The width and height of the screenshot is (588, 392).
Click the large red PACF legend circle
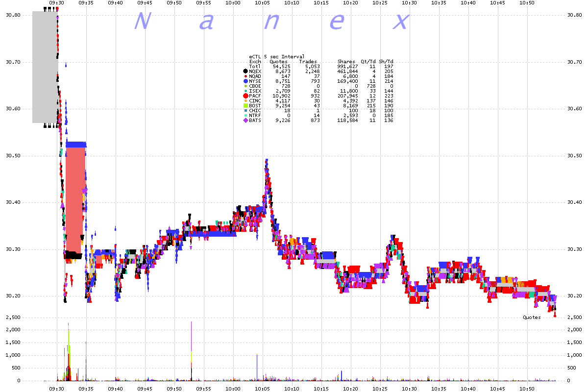(245, 96)
